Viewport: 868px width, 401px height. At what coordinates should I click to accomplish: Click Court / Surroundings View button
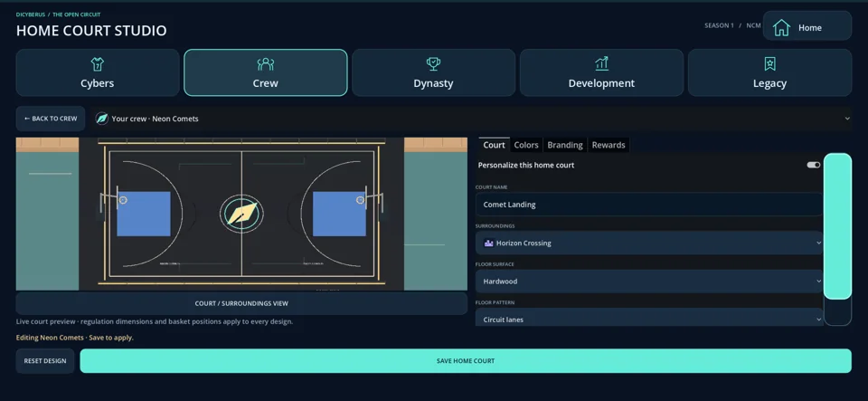pos(241,303)
